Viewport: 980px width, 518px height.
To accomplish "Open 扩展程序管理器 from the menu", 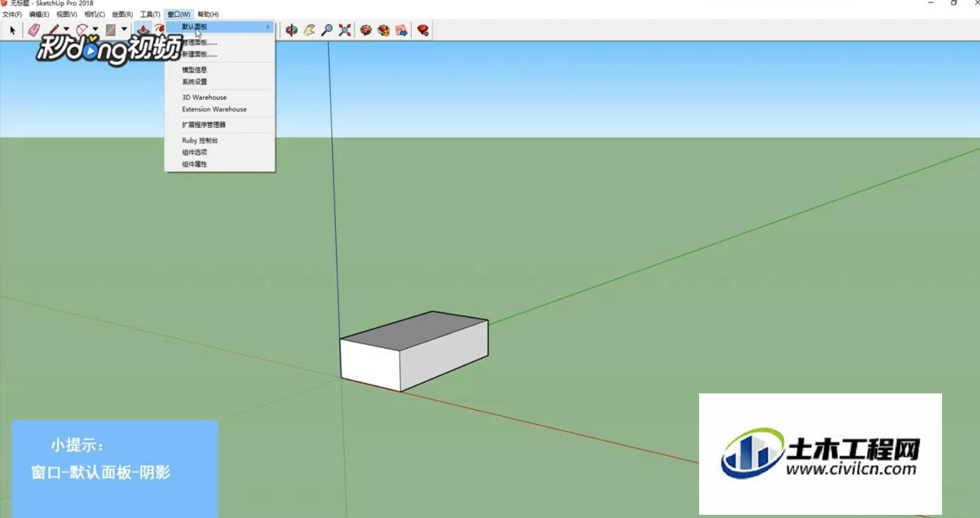I will click(220, 125).
